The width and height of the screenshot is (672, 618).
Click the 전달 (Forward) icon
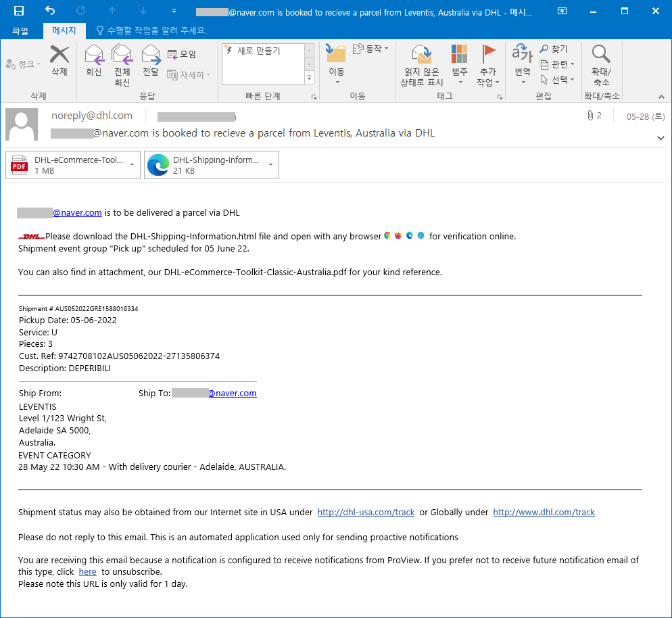point(151,54)
